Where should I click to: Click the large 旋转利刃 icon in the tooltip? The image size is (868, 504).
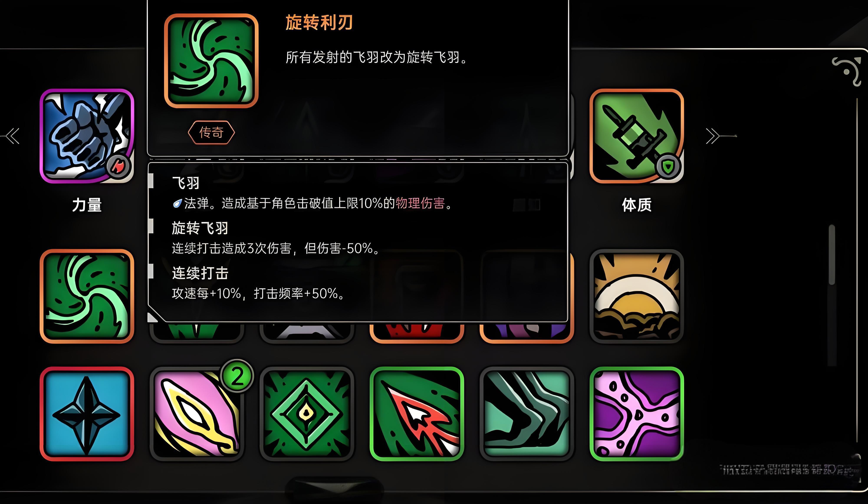211,61
